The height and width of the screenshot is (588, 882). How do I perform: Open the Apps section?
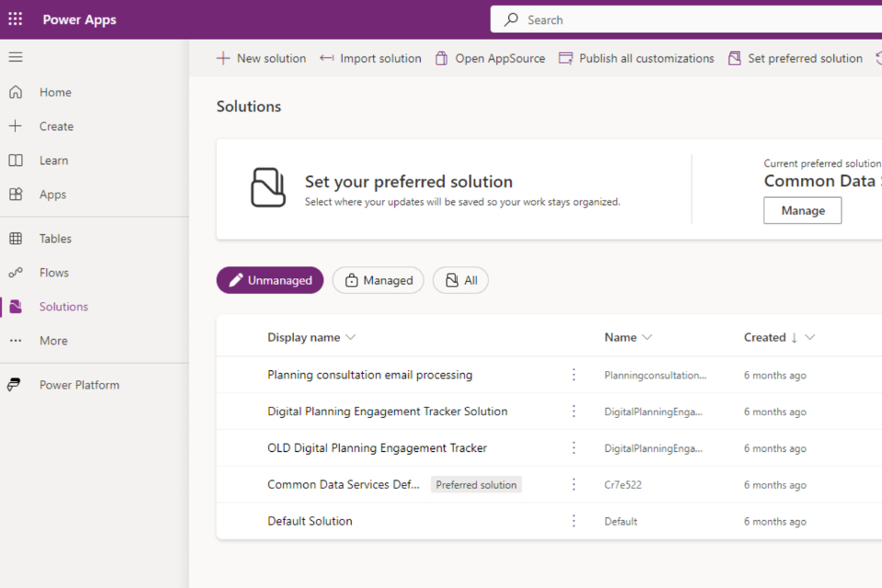[x=52, y=194]
